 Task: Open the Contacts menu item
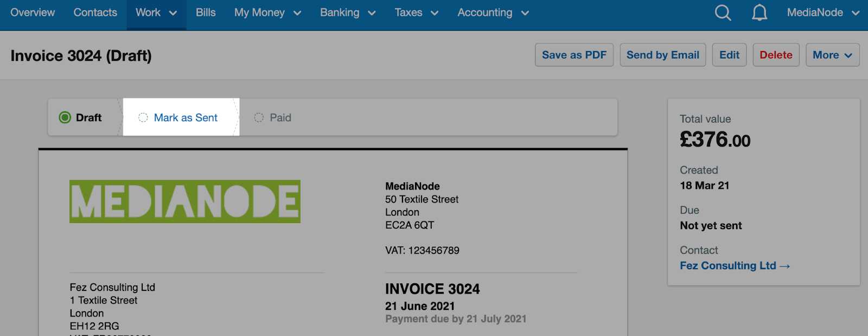[95, 12]
